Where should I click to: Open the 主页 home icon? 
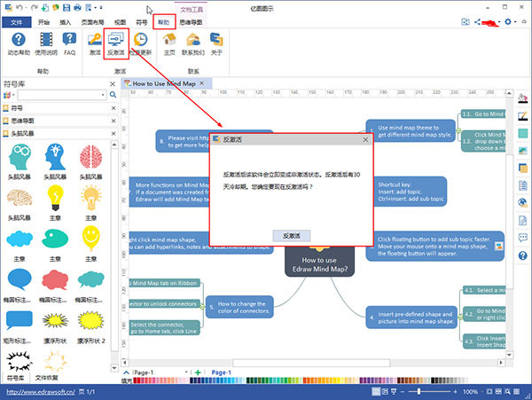click(169, 43)
